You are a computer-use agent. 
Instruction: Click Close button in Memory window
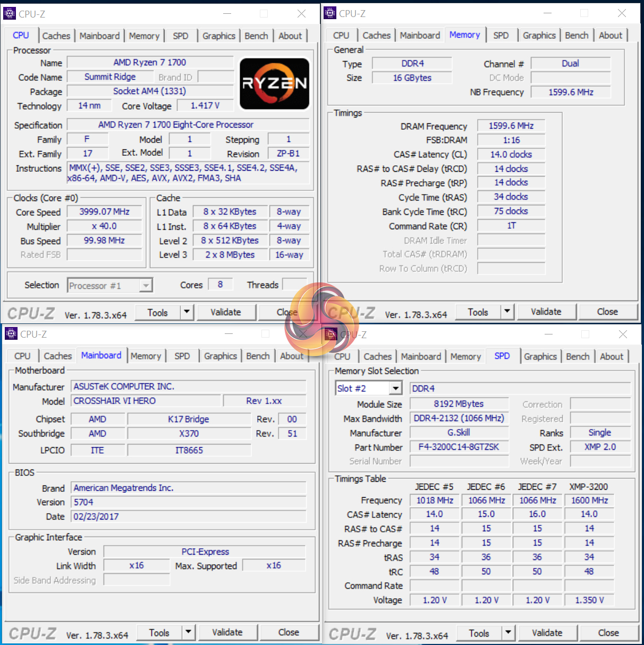coord(607,312)
